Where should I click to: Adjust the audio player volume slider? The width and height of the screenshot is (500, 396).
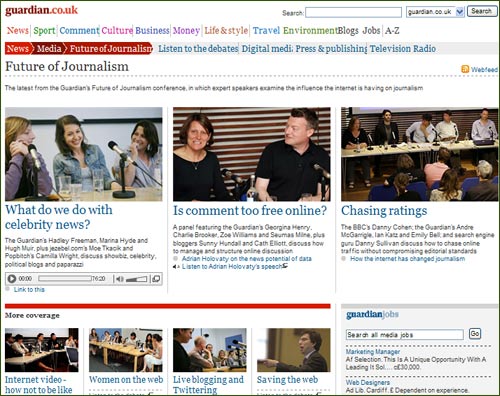pyautogui.click(x=136, y=279)
